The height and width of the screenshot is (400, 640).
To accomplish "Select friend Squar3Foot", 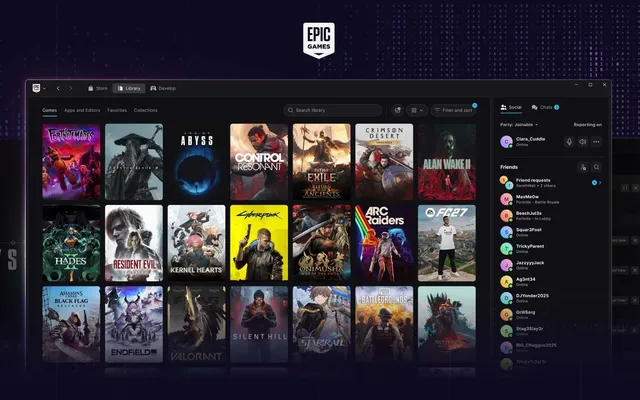I will tap(551, 232).
